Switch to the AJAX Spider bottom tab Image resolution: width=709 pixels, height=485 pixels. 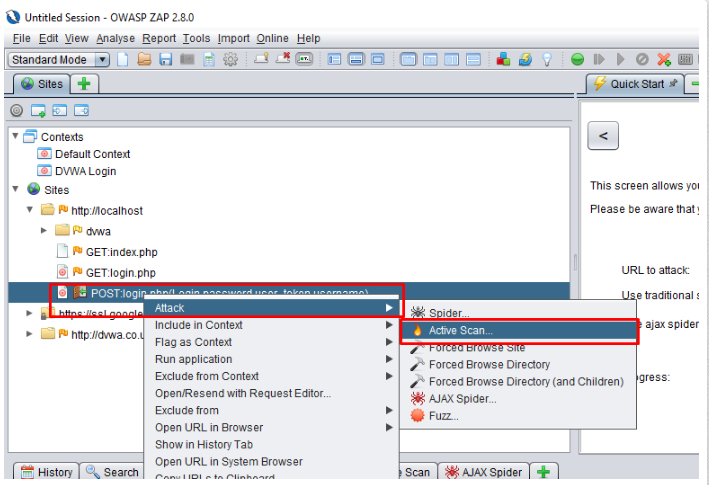click(x=483, y=472)
